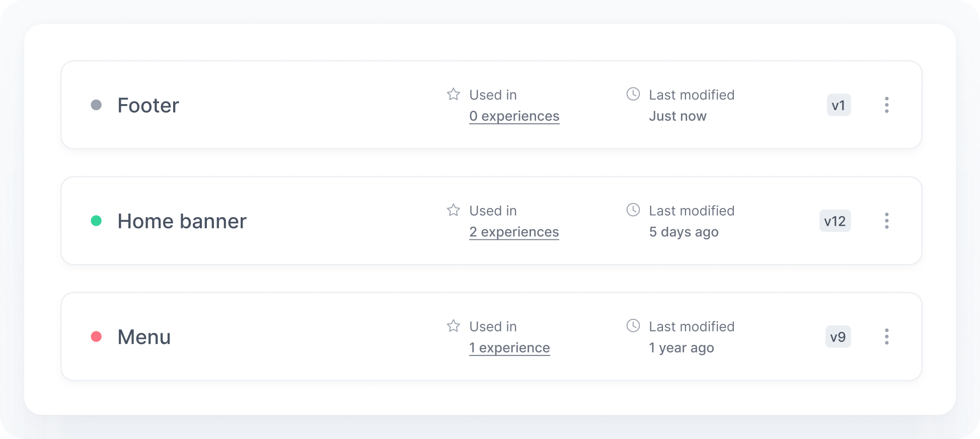Open the "2 experiences" link

click(x=514, y=232)
